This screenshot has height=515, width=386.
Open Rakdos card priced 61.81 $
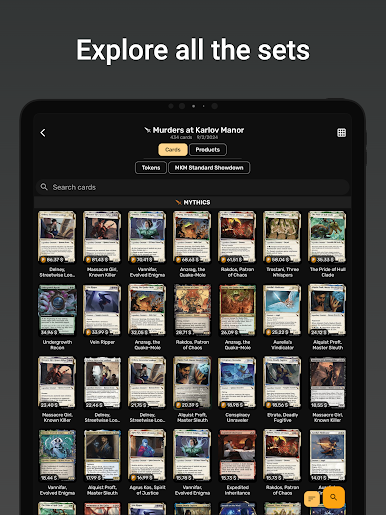[x=237, y=237]
